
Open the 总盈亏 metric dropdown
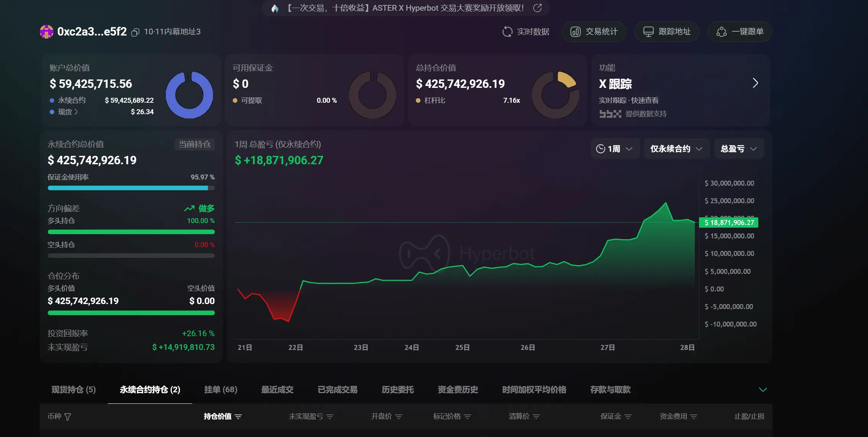pos(738,149)
